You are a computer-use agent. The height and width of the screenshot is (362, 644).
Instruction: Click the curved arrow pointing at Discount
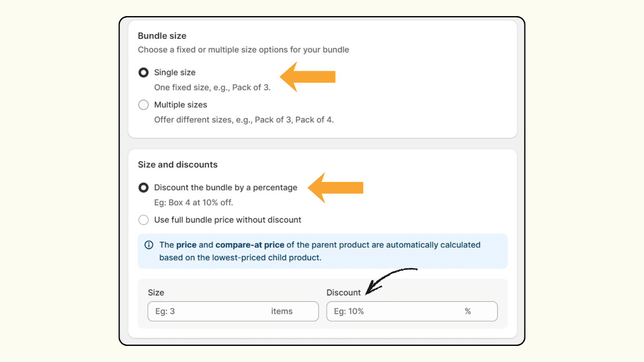(x=388, y=278)
